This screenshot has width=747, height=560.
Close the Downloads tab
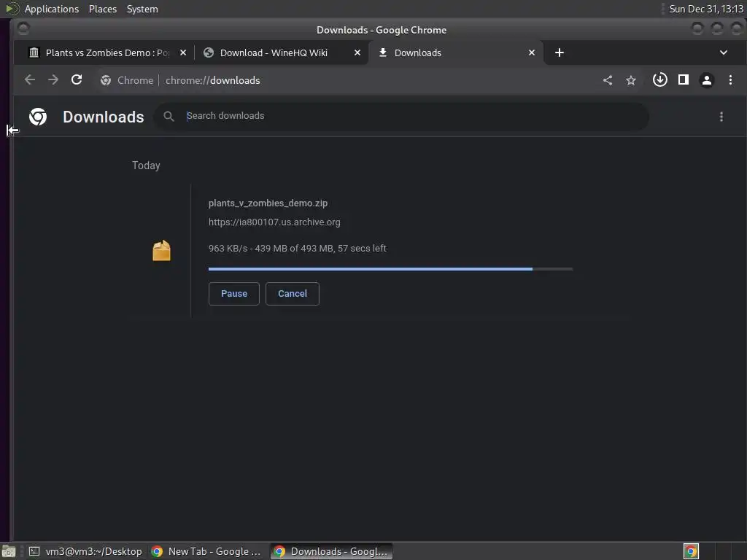[x=532, y=52]
